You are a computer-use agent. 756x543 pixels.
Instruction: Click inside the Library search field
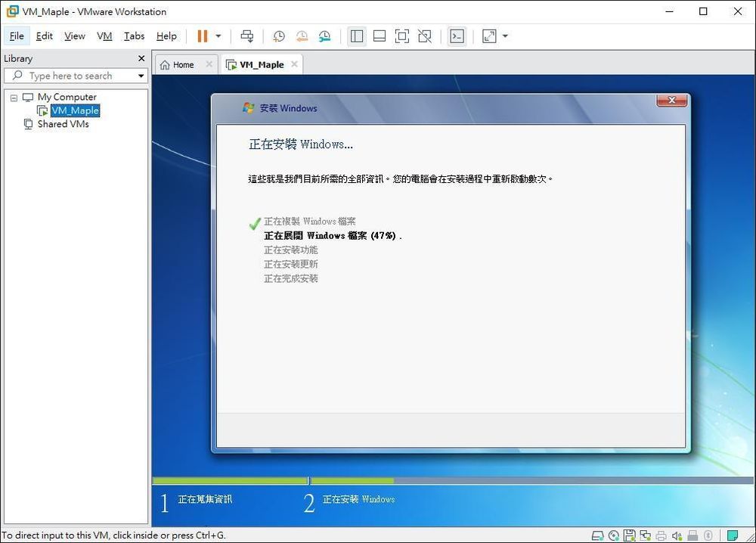coord(76,76)
